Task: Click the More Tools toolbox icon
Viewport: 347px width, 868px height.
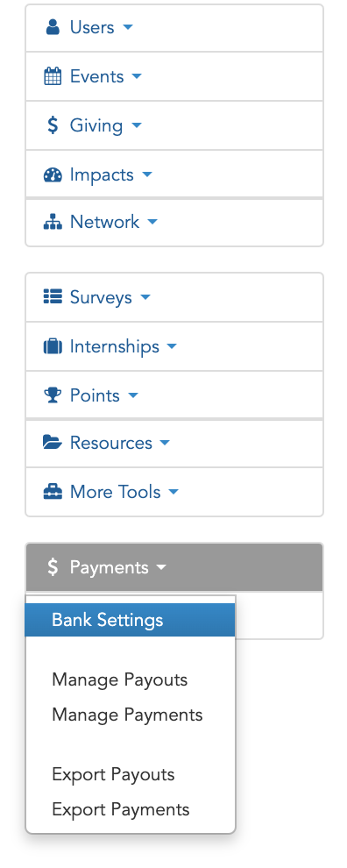Action: [53, 492]
